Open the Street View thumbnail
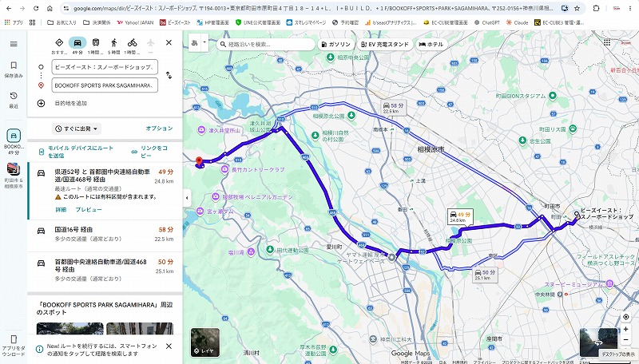The image size is (639, 364). pos(598,341)
